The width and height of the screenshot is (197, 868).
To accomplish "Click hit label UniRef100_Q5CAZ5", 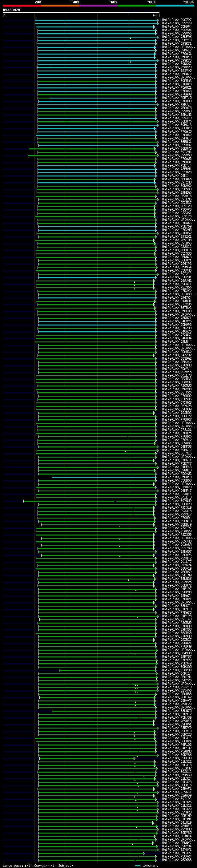I will coord(177,108).
